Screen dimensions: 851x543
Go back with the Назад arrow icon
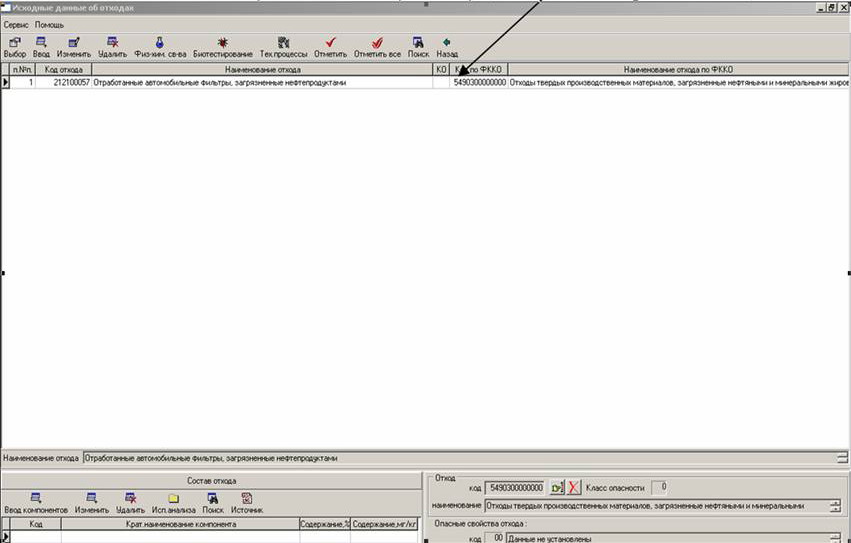(447, 43)
